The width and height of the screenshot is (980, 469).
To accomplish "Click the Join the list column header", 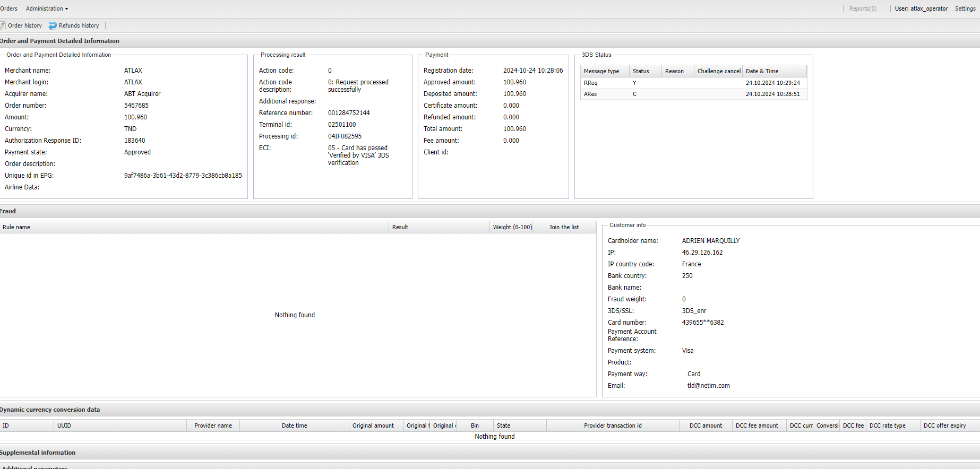I will point(564,227).
